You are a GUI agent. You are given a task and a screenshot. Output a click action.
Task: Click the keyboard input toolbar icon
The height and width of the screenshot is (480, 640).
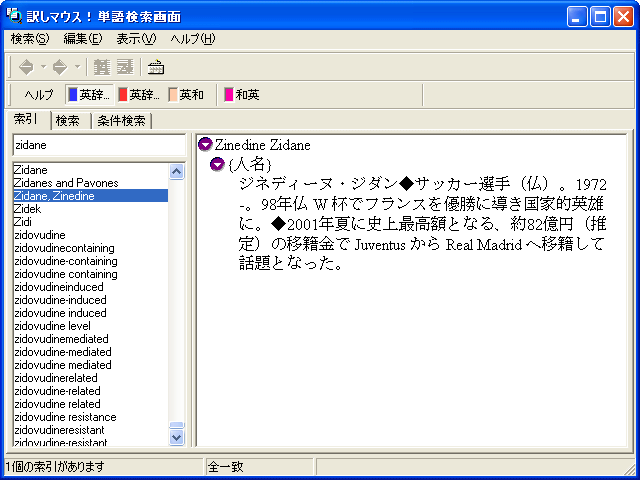(x=156, y=67)
